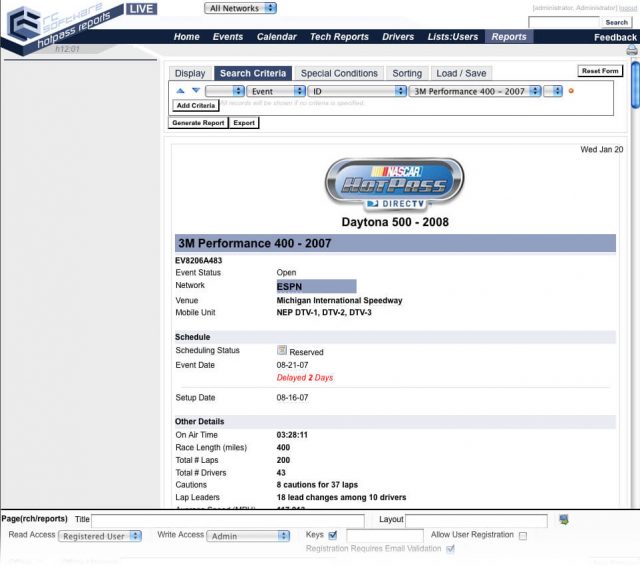Open the 3M Performance 400 - 2007 dropdown
Viewport: 640px width, 566px height.
click(475, 91)
